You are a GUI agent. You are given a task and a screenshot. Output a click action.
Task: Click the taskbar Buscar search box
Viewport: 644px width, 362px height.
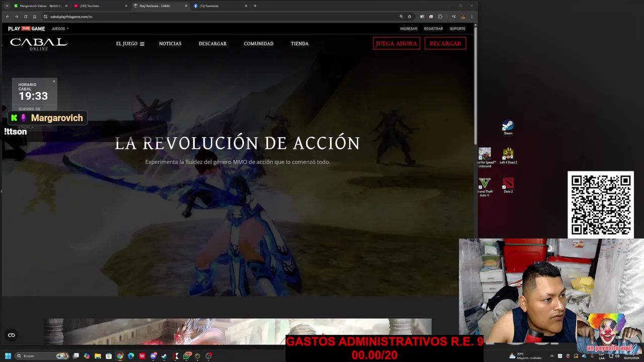pos(42,356)
